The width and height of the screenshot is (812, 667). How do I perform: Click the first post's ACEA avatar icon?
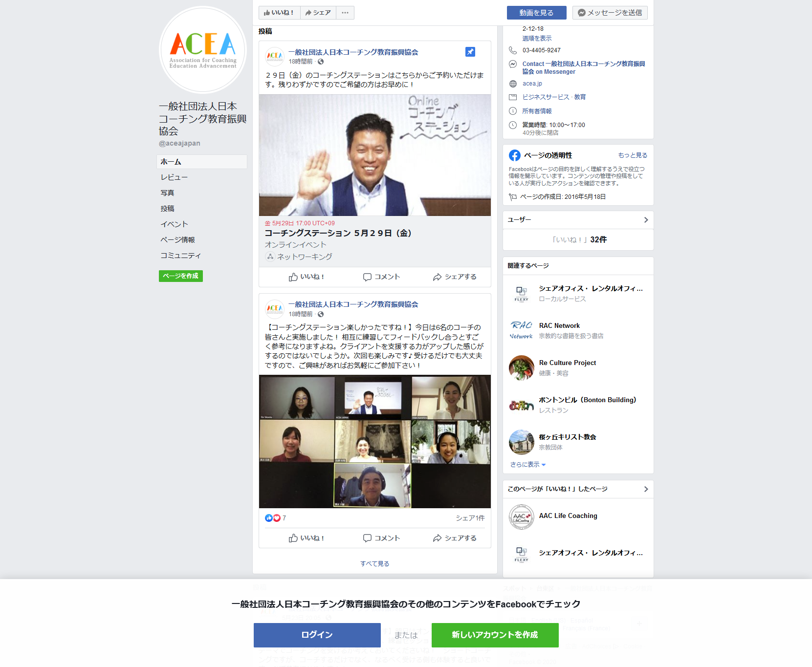tap(275, 56)
